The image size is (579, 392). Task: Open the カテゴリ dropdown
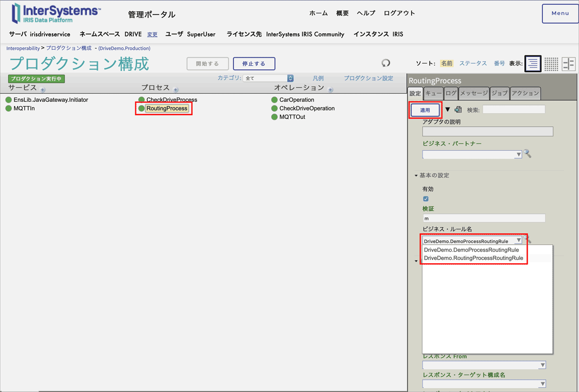[x=269, y=78]
